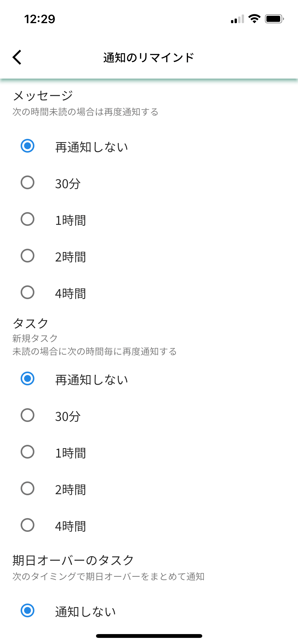Viewport: 298px width, 644px height.
Task: Tap the back arrow icon
Action: (x=17, y=57)
